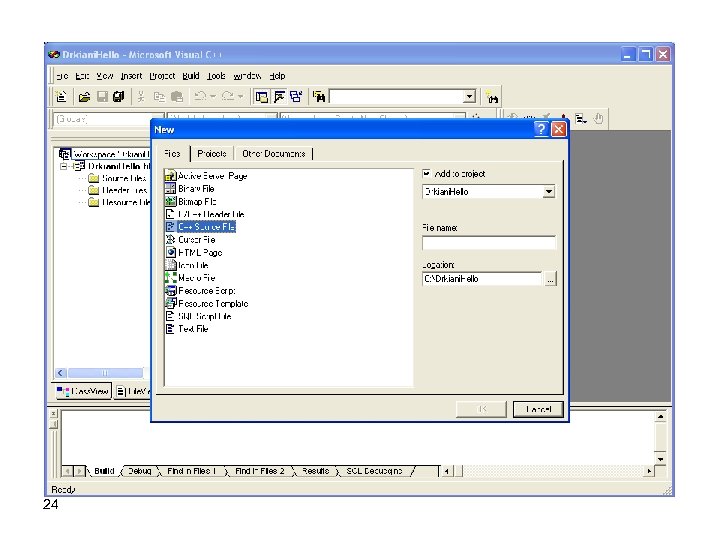Click the New Text File toolbar icon
Screen dimensions: 720x540
pyautogui.click(x=62, y=96)
